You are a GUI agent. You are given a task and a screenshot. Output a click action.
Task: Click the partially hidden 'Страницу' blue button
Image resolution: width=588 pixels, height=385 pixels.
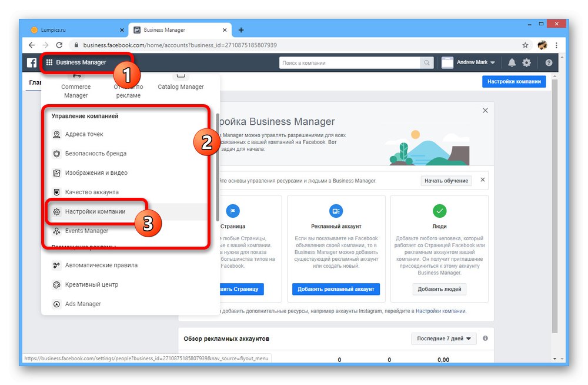[x=242, y=289]
